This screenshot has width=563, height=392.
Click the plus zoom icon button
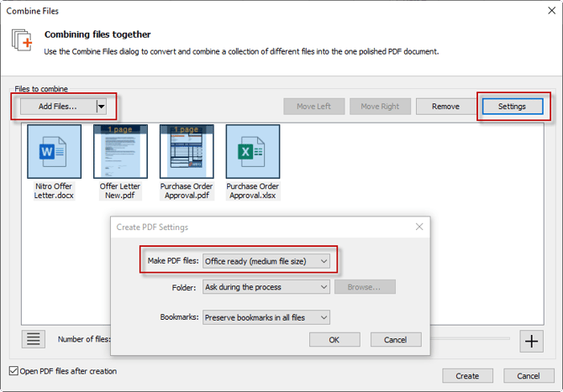coord(531,340)
